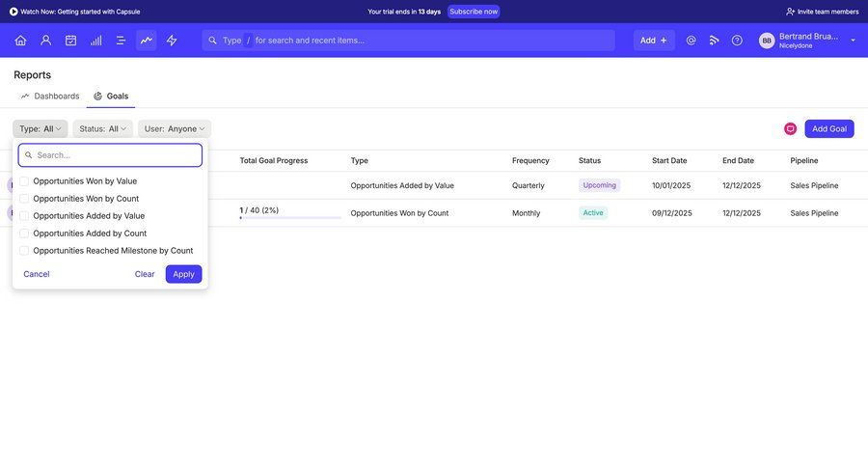
Task: Click the Add Goal button
Action: tap(828, 128)
